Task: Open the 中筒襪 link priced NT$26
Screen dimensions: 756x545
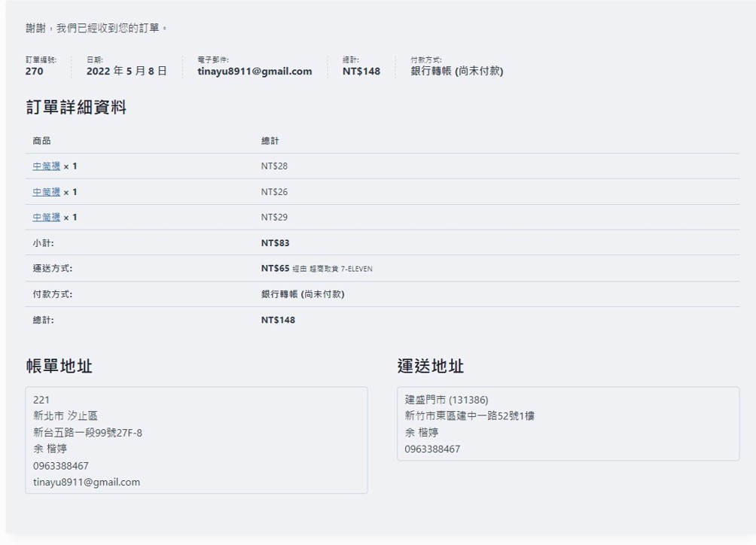Action: (x=46, y=192)
